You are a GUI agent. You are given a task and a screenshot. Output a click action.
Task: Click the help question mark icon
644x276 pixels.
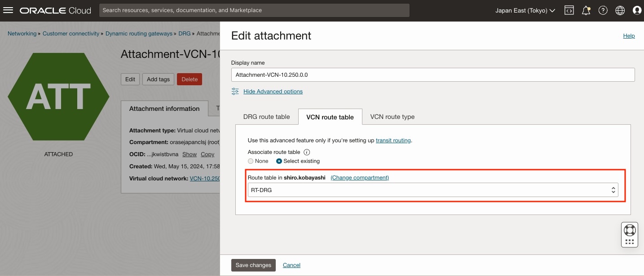(x=603, y=10)
